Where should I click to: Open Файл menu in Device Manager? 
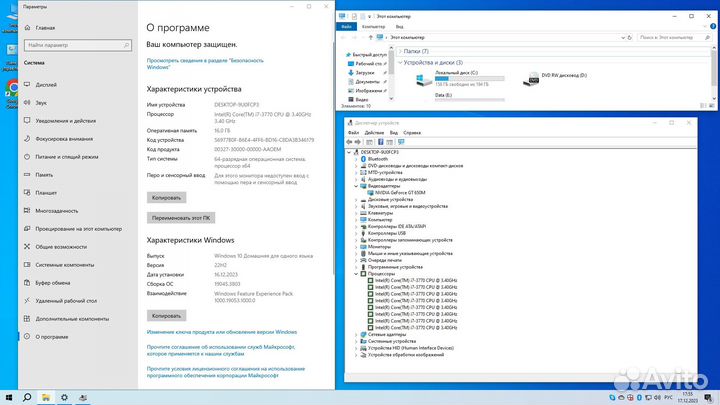pyautogui.click(x=353, y=133)
